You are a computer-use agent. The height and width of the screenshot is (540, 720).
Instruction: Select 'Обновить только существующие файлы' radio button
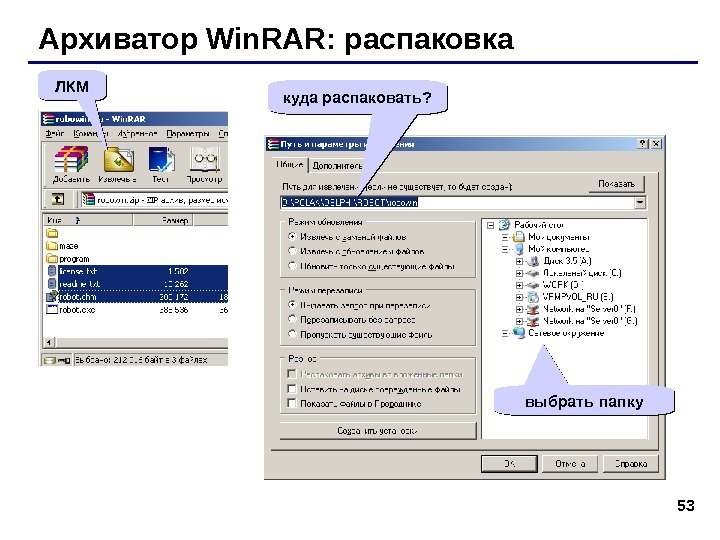[292, 266]
